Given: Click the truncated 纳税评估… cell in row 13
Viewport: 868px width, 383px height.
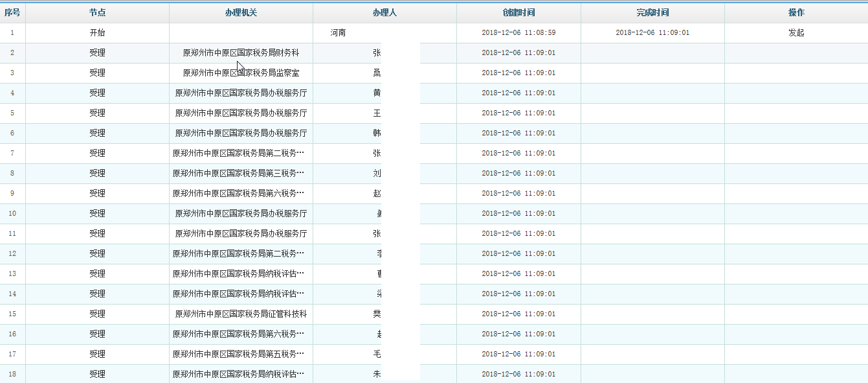Looking at the screenshot, I should pos(240,273).
